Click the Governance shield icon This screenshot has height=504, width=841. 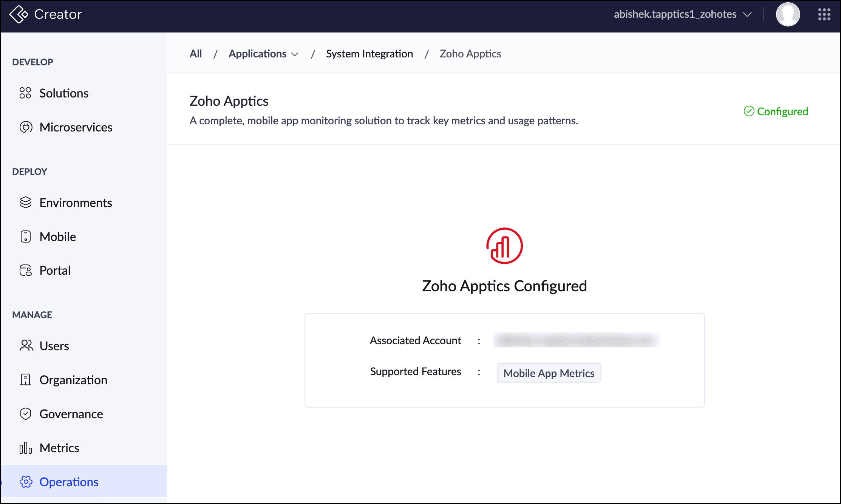coord(26,414)
